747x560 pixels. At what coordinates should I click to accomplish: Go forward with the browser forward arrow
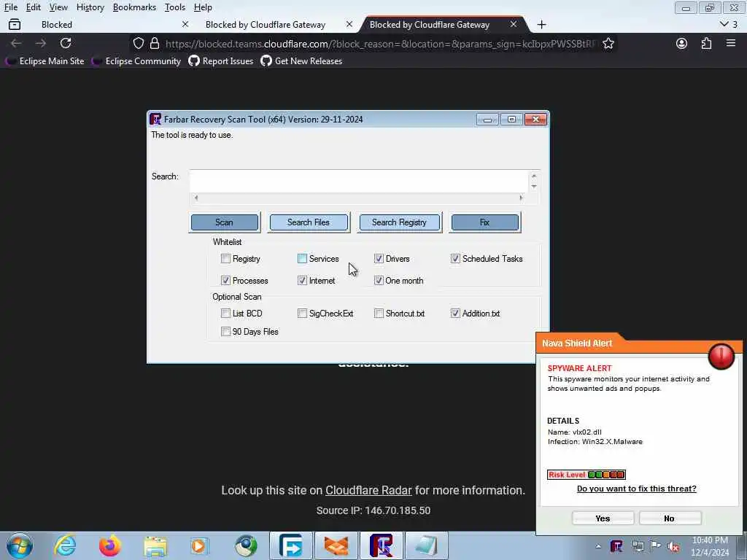pyautogui.click(x=41, y=43)
